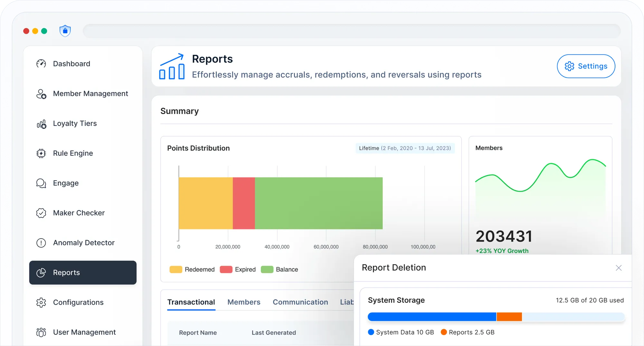Select the Member Management icon

41,93
